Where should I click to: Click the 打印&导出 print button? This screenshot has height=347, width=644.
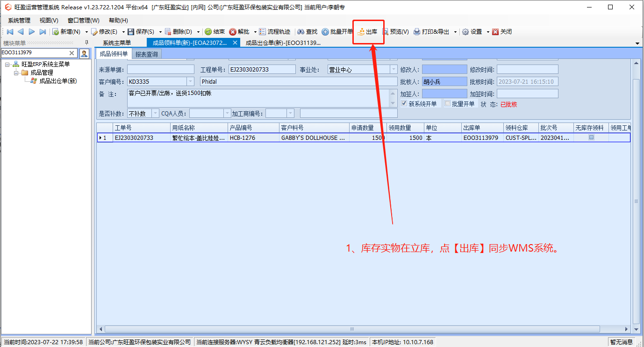point(431,32)
